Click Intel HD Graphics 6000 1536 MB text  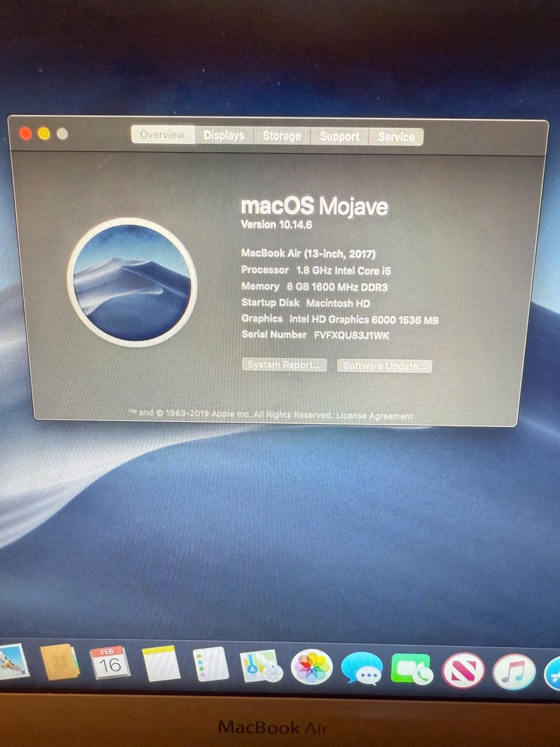[364, 320]
